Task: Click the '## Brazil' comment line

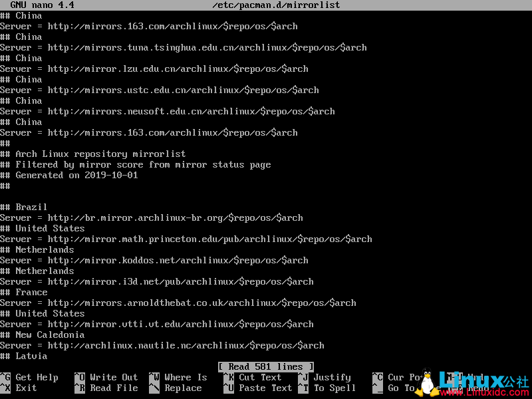Action: (x=23, y=207)
